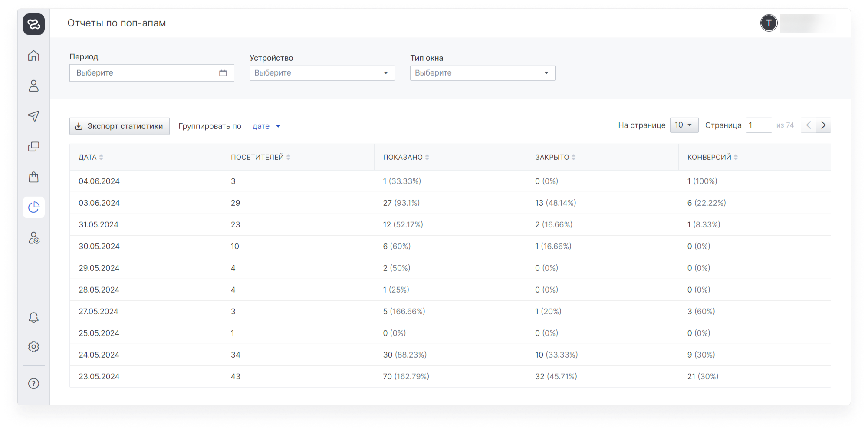Click the visitors value 43

pos(236,376)
